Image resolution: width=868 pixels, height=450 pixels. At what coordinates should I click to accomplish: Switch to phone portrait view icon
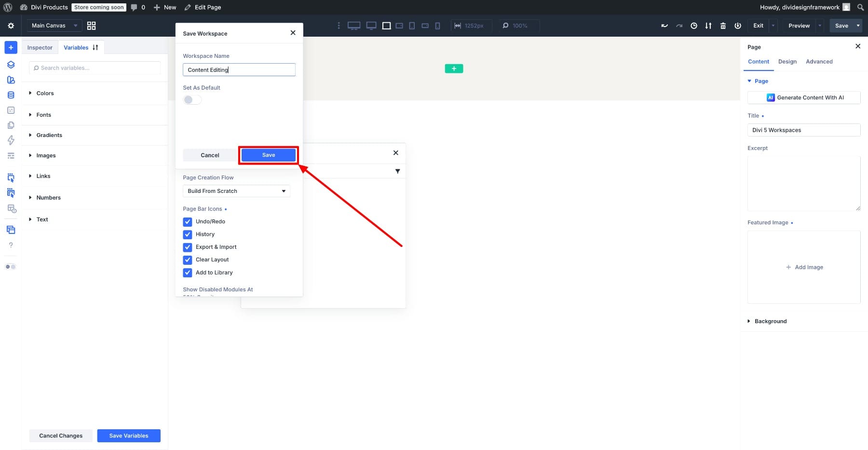437,26
